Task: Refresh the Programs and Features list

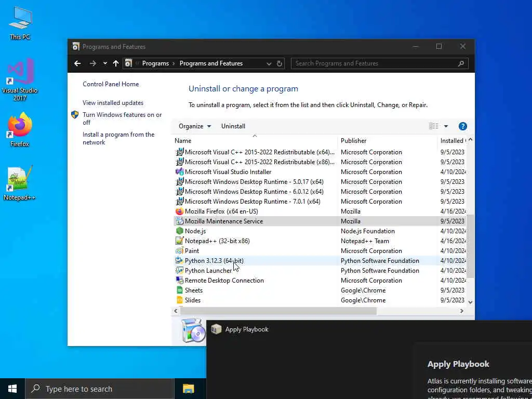Action: (279, 63)
